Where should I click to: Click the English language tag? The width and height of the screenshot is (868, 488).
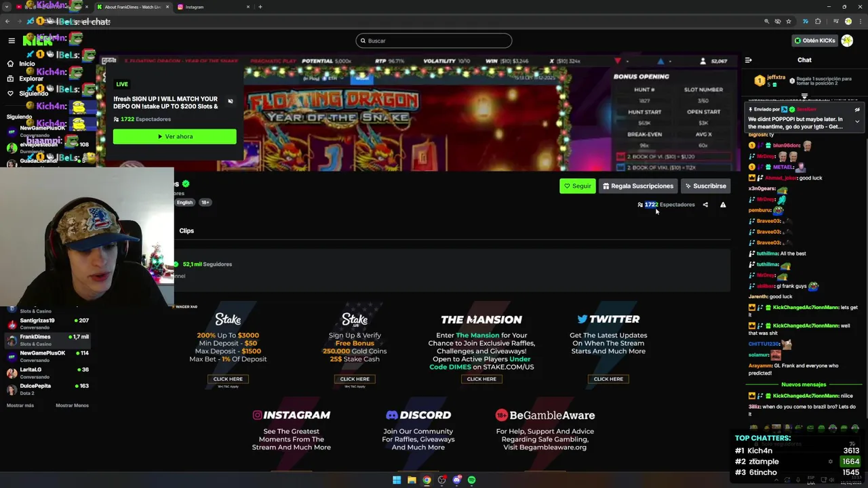tap(184, 202)
